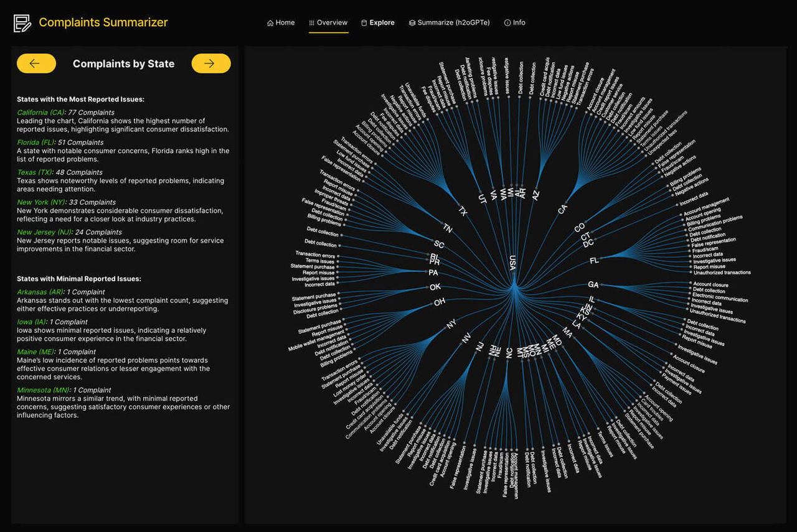This screenshot has width=797, height=532.
Task: Click the grid icon next to Overview
Action: [x=311, y=22]
